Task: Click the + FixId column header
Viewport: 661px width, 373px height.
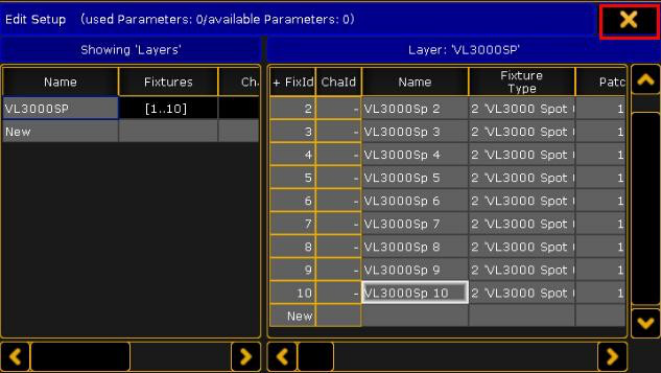Action: point(293,82)
